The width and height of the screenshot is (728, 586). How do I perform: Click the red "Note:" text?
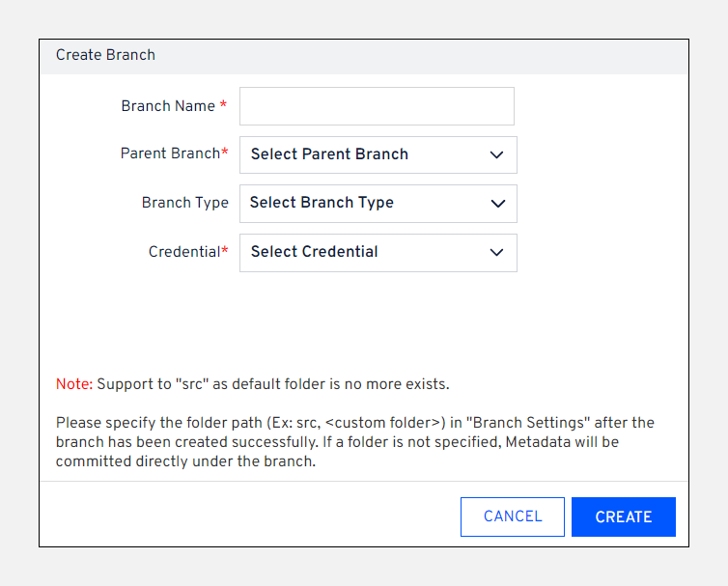[74, 384]
